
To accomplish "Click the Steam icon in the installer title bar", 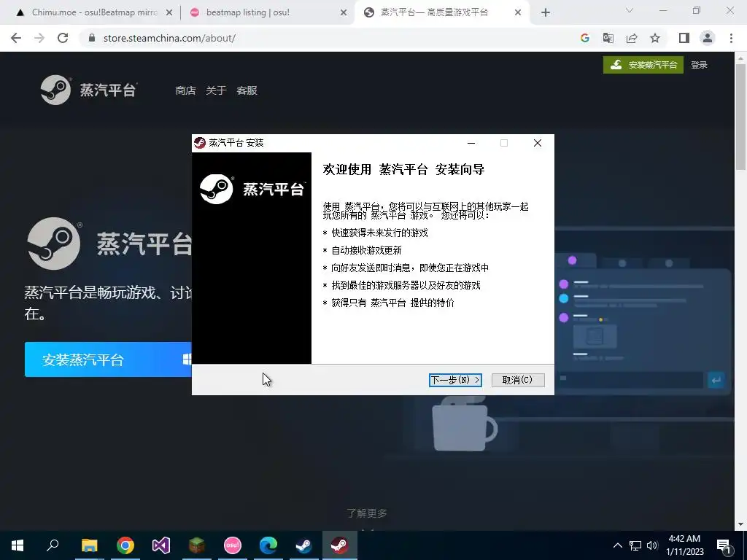I will [200, 143].
